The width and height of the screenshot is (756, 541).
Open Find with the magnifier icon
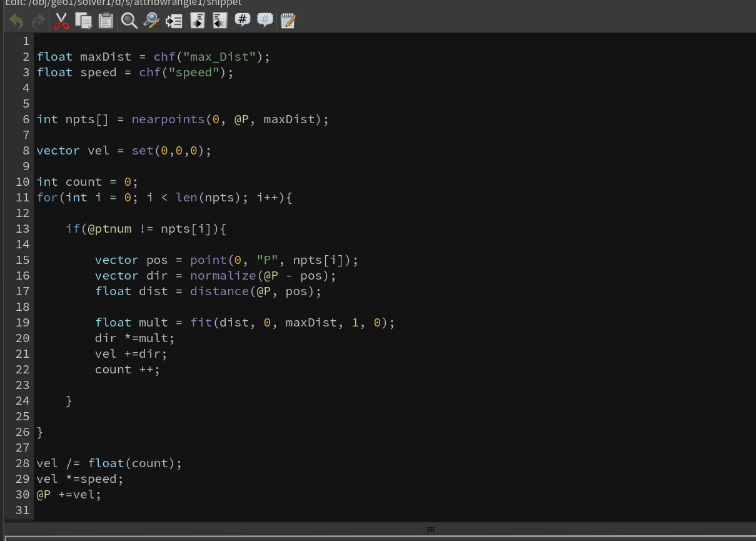coord(129,21)
